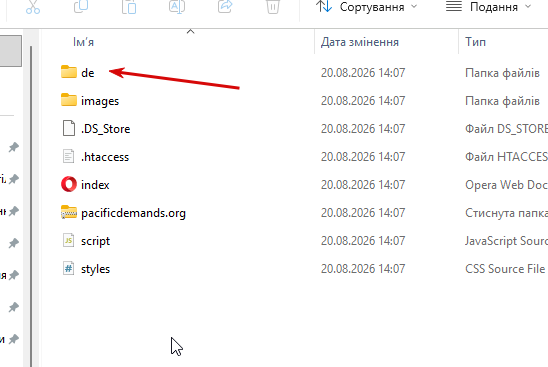
Task: Click 'Opera Web Doc' type cell
Action: pos(506,185)
